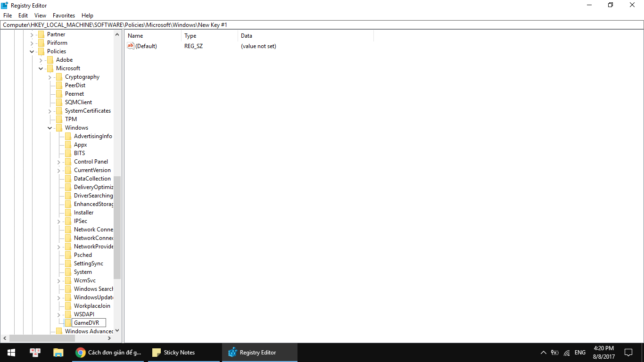
Task: Select the SQMClient key
Action: tap(79, 102)
